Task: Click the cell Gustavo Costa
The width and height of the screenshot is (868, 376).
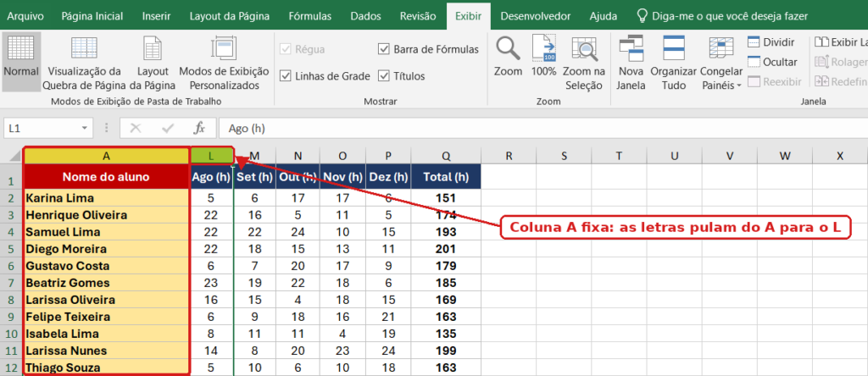Action: (x=106, y=266)
